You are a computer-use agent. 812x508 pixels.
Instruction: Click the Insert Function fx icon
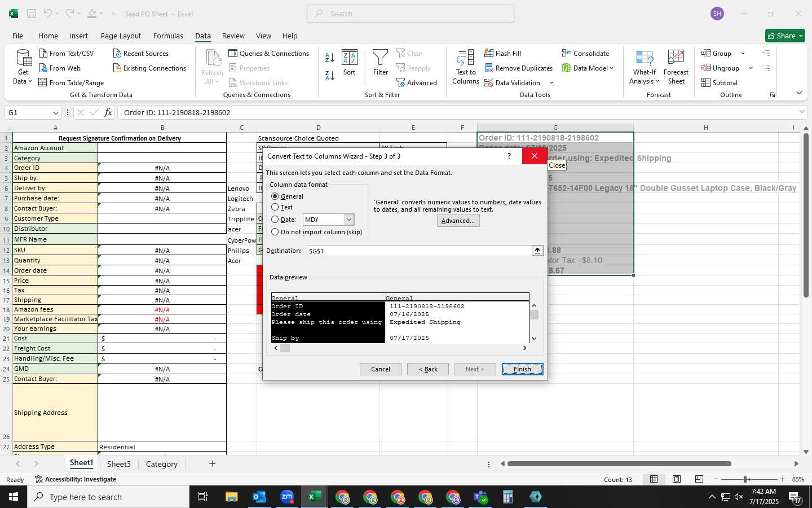pos(108,112)
